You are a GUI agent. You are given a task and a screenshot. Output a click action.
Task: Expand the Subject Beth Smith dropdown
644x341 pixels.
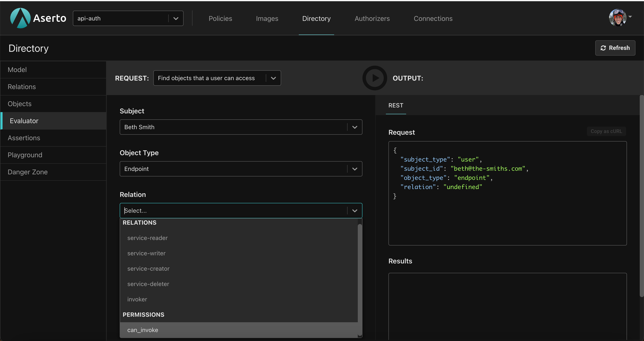355,127
